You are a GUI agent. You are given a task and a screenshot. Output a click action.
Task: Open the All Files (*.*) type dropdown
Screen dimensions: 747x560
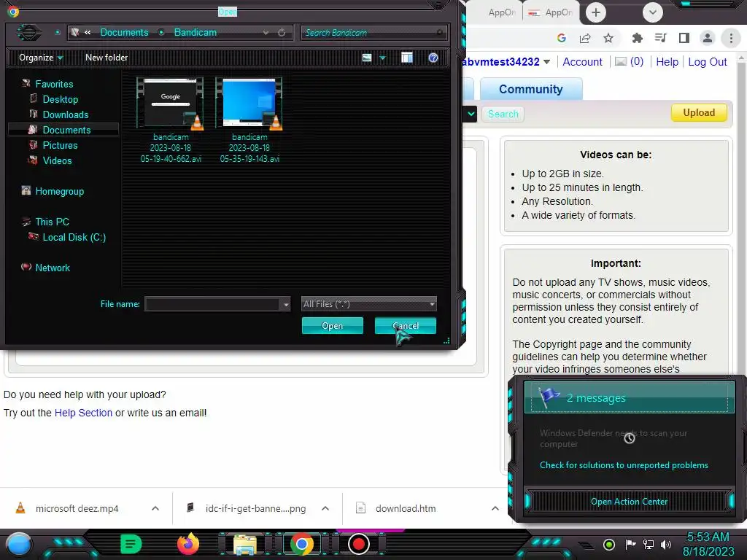(368, 304)
